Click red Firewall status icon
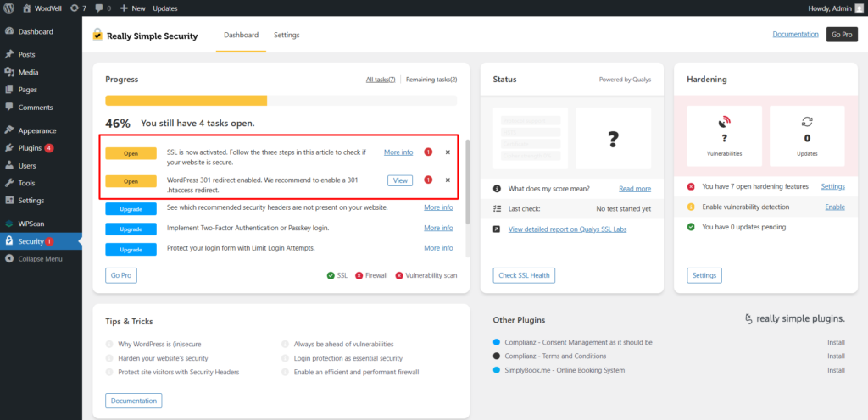 pyautogui.click(x=359, y=275)
